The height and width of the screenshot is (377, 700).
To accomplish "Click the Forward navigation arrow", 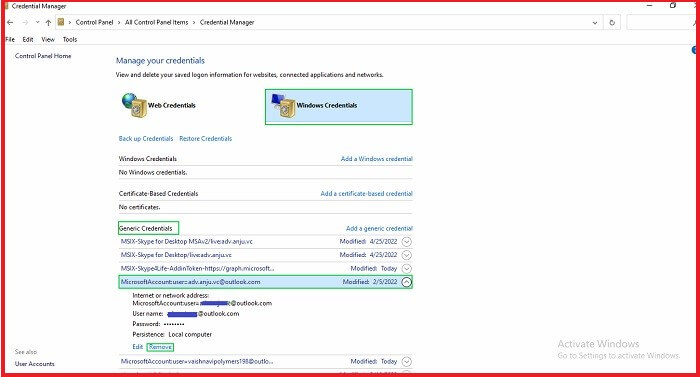I will (25, 22).
